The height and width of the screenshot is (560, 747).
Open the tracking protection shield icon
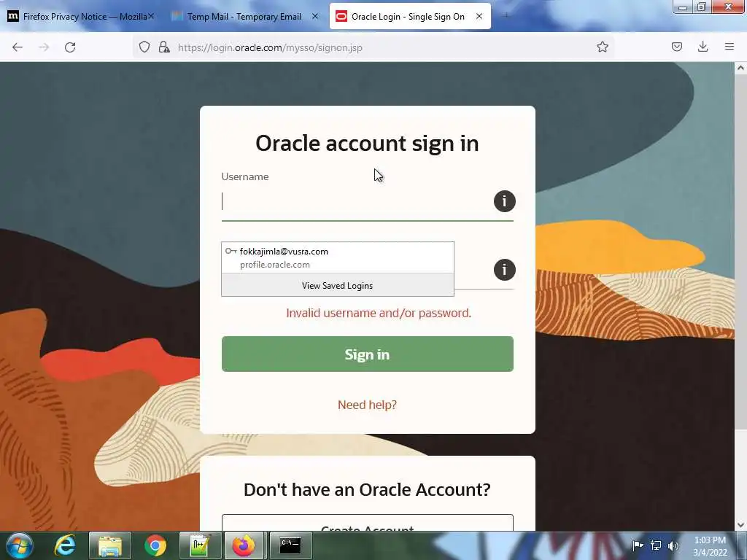pos(144,47)
